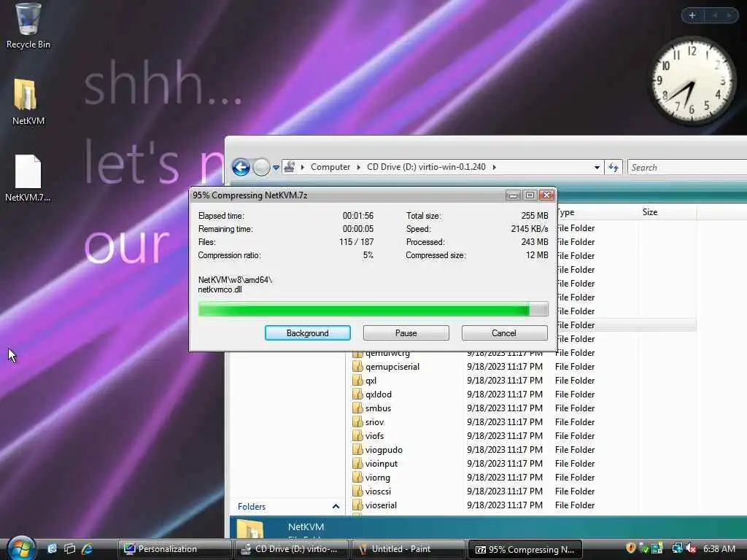This screenshot has height=560, width=747.
Task: Click the green compression progress bar
Action: pyautogui.click(x=373, y=309)
